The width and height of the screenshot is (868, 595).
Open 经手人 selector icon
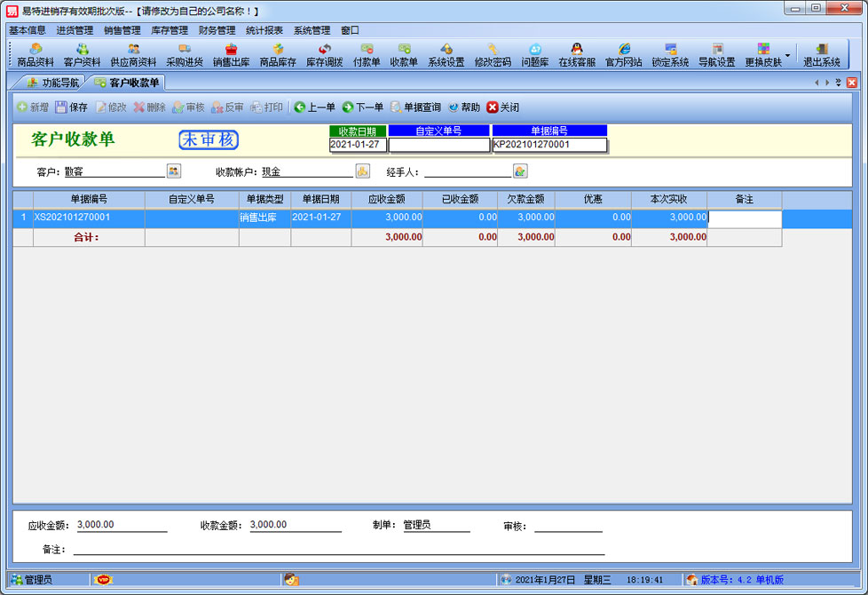pyautogui.click(x=520, y=171)
